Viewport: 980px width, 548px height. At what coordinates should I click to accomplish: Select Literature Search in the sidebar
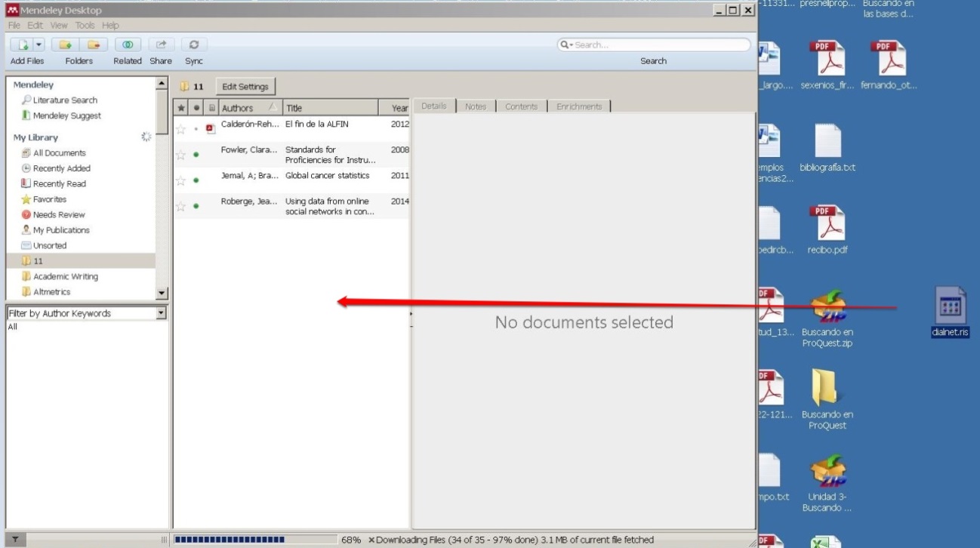click(65, 100)
